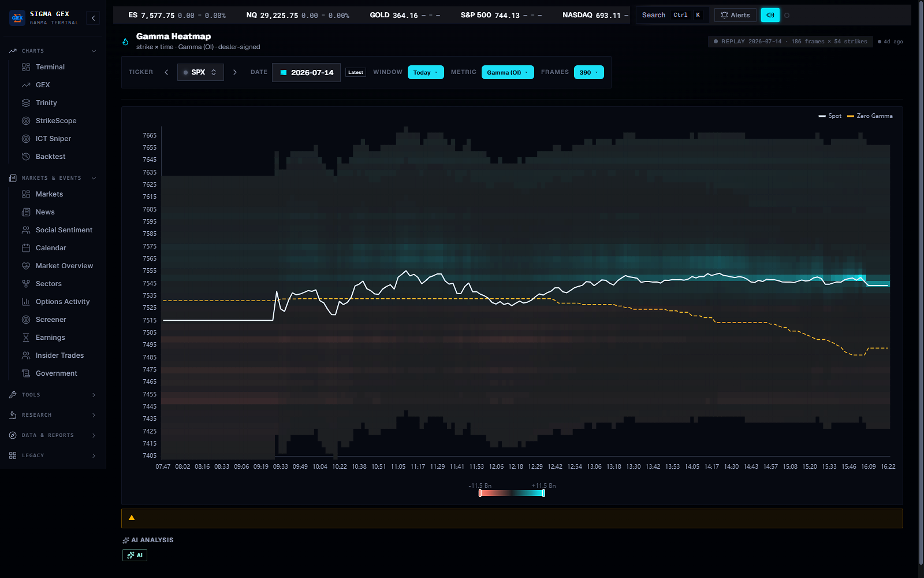Click the S&P 500 quote
The width and height of the screenshot is (924, 578).
(x=501, y=15)
